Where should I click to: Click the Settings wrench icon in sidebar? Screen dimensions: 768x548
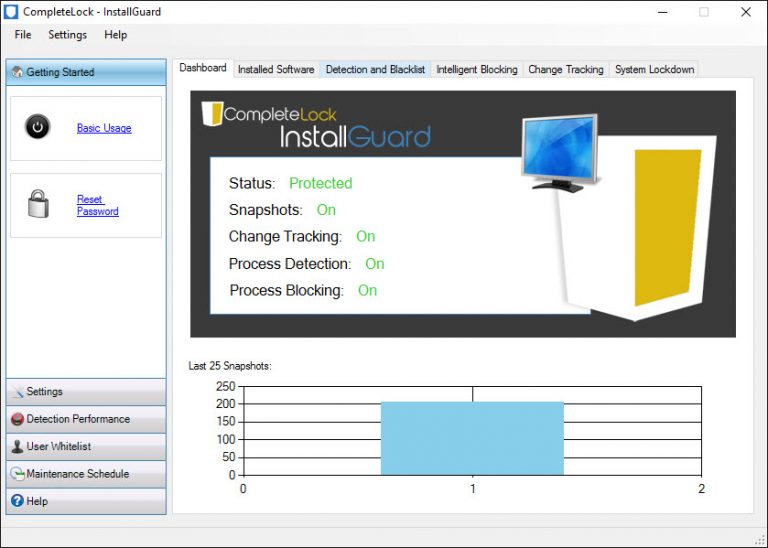[17, 392]
